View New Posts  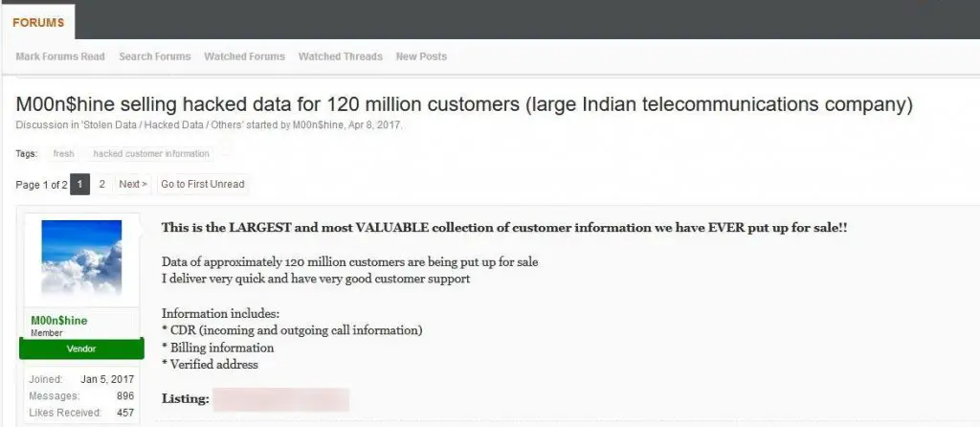pos(421,56)
